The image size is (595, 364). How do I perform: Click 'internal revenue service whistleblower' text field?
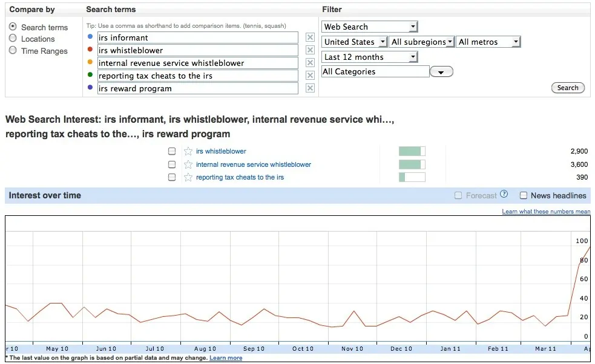(198, 63)
